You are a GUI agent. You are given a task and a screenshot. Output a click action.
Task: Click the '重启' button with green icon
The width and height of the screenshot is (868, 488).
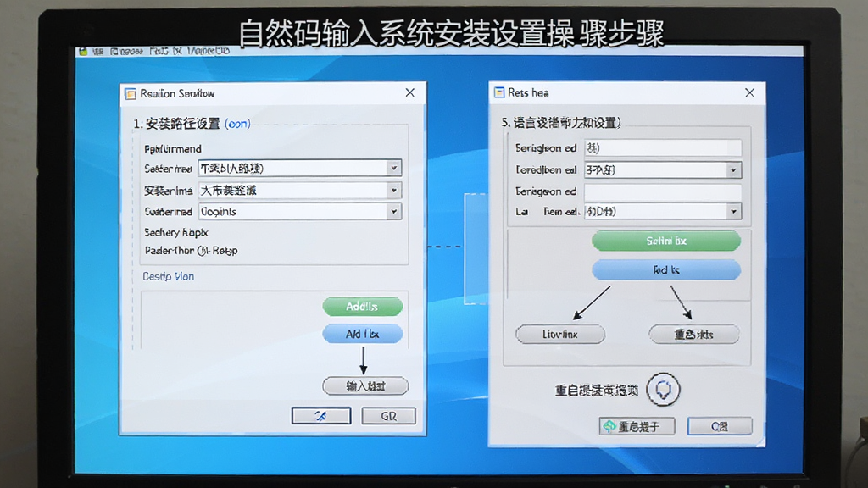tap(637, 427)
